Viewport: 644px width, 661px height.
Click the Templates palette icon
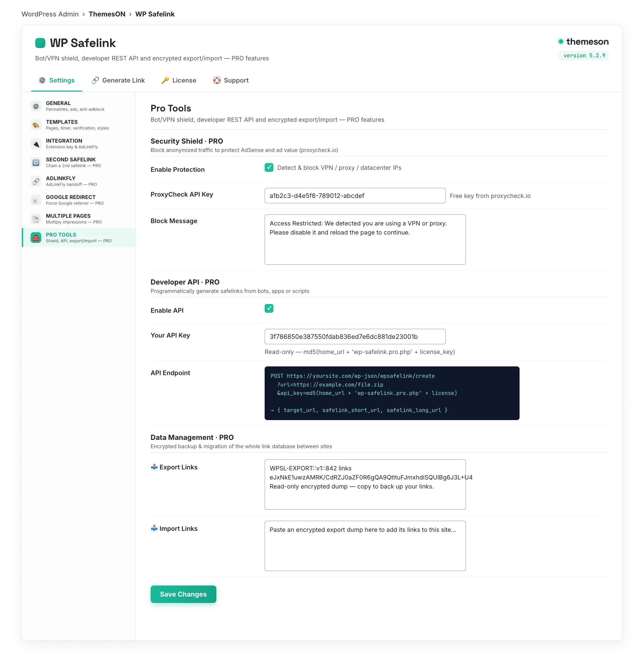36,125
